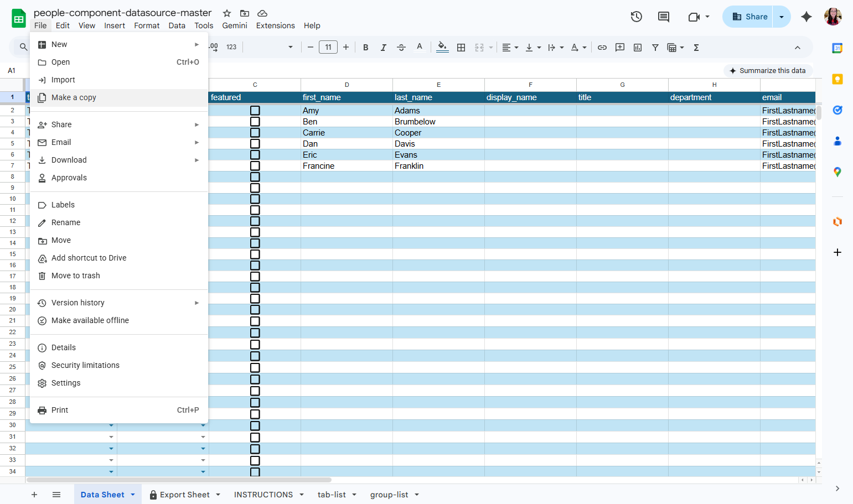Click the insert chart icon
This screenshot has height=504, width=853.
coord(638,48)
